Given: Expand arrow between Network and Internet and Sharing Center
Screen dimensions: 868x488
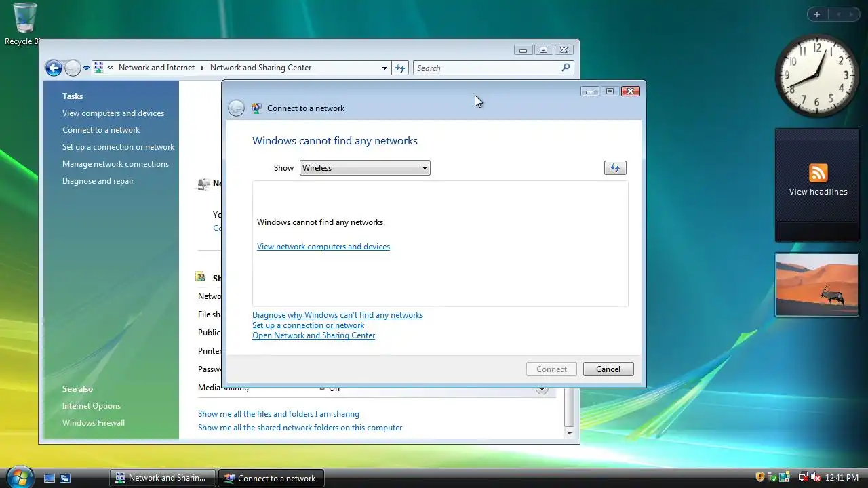Looking at the screenshot, I should (x=201, y=68).
